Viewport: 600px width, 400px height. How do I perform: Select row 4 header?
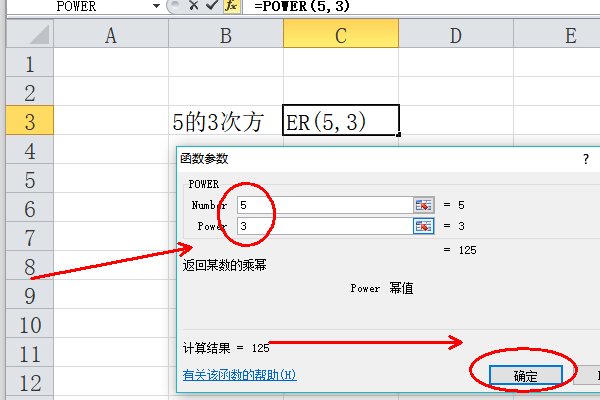[30, 150]
